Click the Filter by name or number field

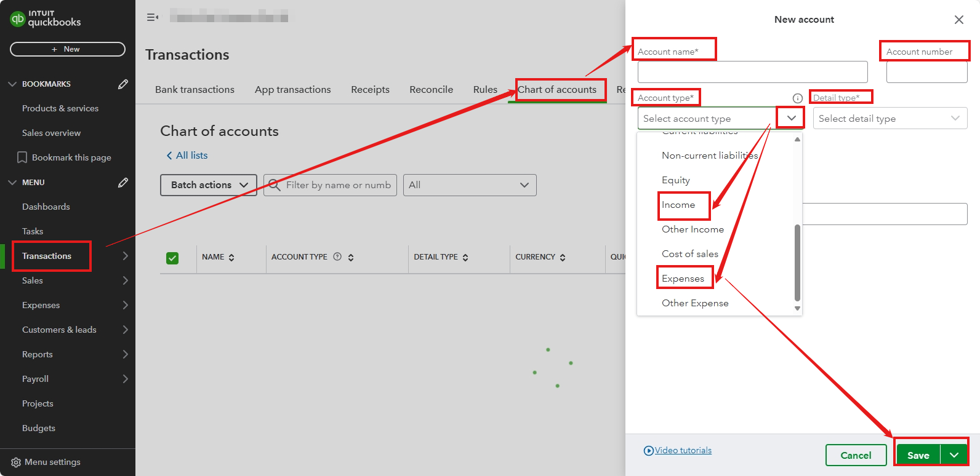pyautogui.click(x=330, y=185)
